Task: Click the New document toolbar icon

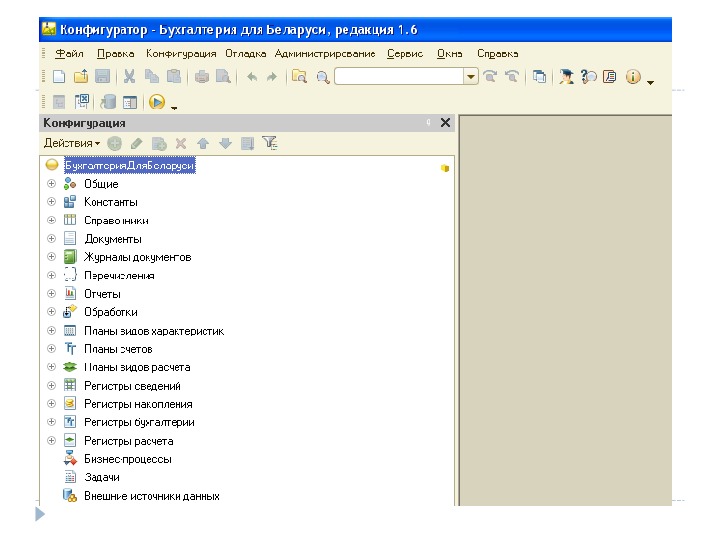Action: (x=59, y=76)
